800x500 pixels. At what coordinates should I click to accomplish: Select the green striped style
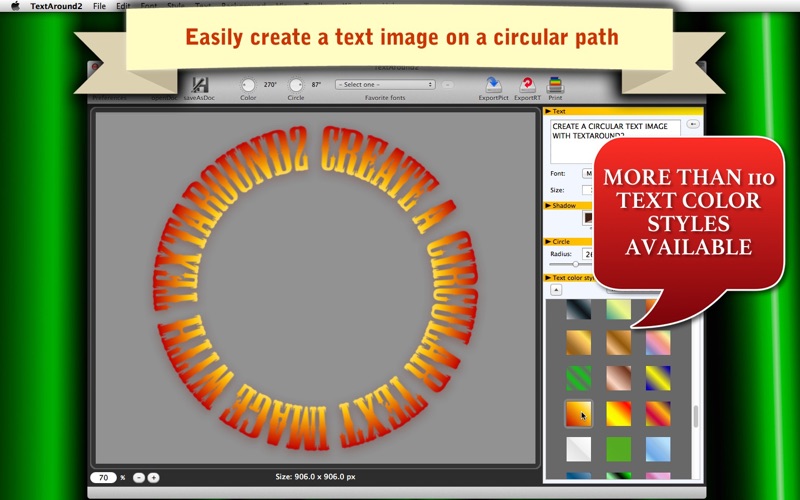click(x=579, y=378)
